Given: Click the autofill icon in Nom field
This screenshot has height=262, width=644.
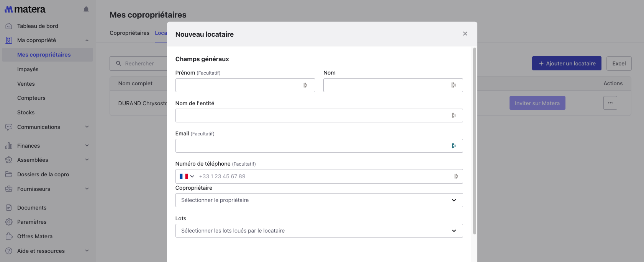Looking at the screenshot, I should [453, 85].
